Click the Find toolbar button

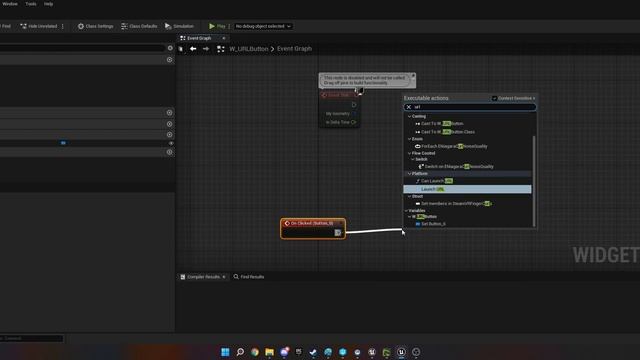tap(6, 26)
